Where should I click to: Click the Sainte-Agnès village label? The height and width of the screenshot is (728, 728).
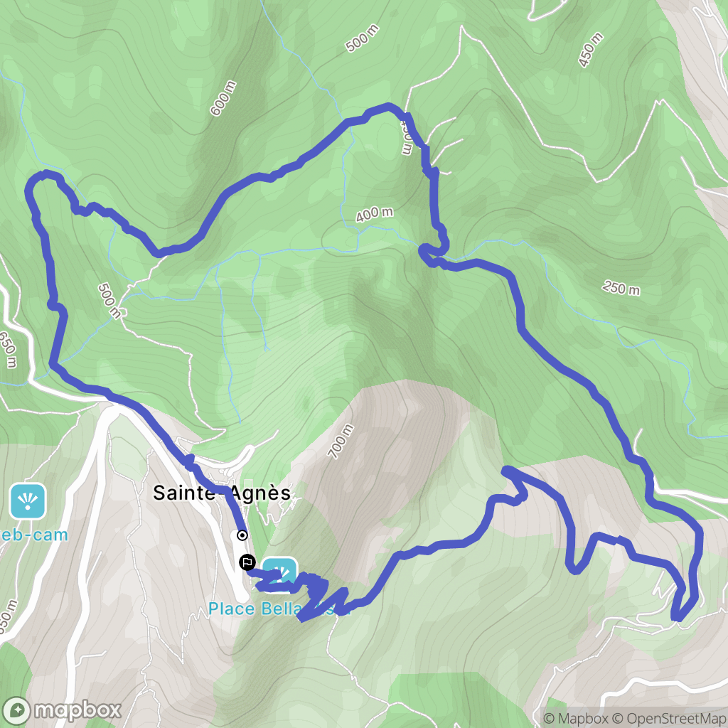click(222, 493)
